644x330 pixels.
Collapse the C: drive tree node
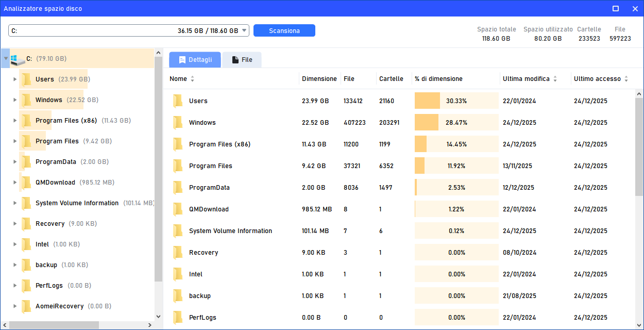[x=6, y=59]
